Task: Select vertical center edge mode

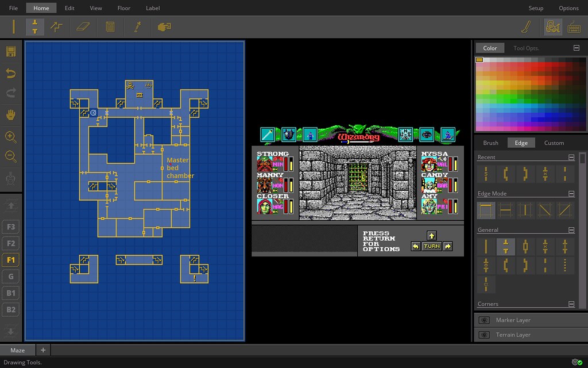Action: point(525,210)
